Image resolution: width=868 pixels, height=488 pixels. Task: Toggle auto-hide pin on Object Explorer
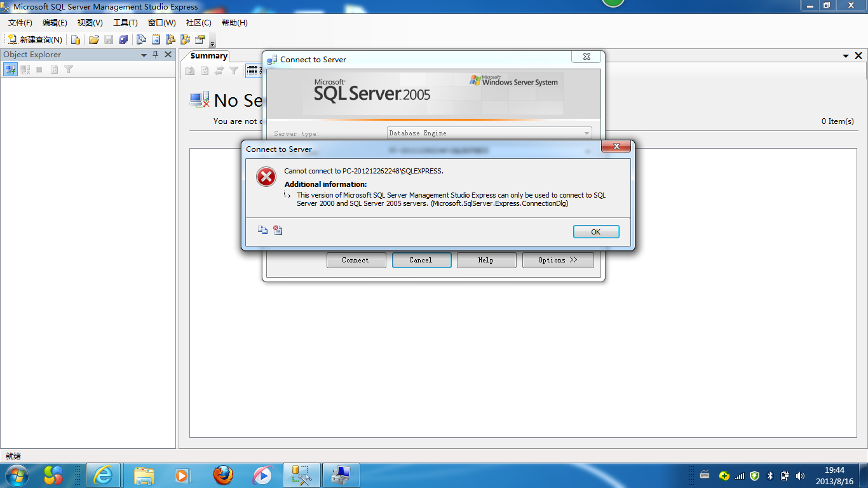click(x=156, y=55)
